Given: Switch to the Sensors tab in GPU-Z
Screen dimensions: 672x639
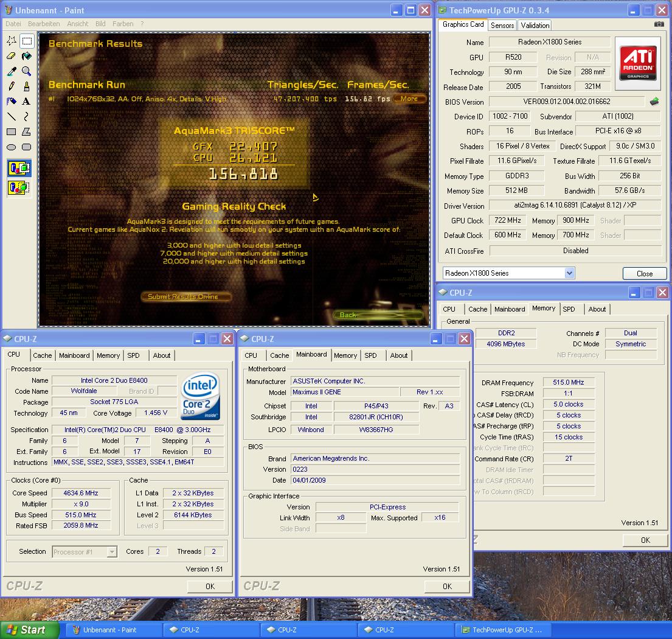Looking at the screenshot, I should (502, 26).
